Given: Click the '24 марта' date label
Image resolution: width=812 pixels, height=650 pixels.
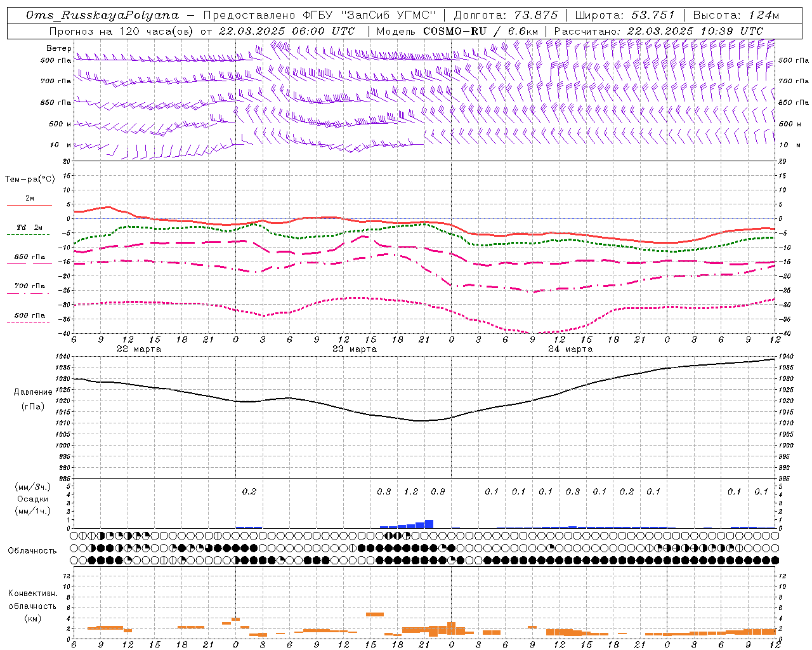Looking at the screenshot, I should (570, 349).
